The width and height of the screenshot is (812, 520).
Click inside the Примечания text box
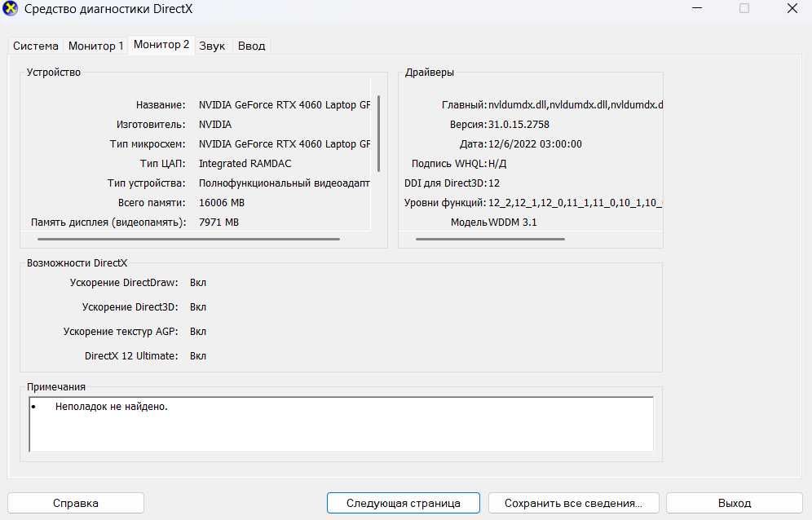[x=342, y=424]
